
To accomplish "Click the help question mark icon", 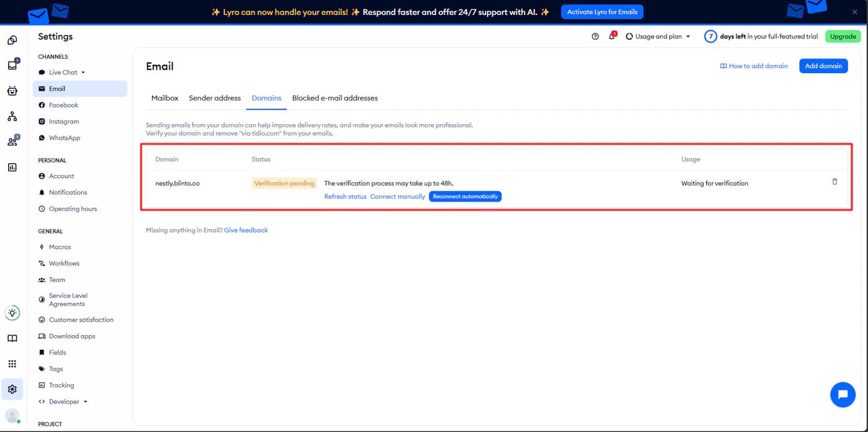I will click(595, 37).
